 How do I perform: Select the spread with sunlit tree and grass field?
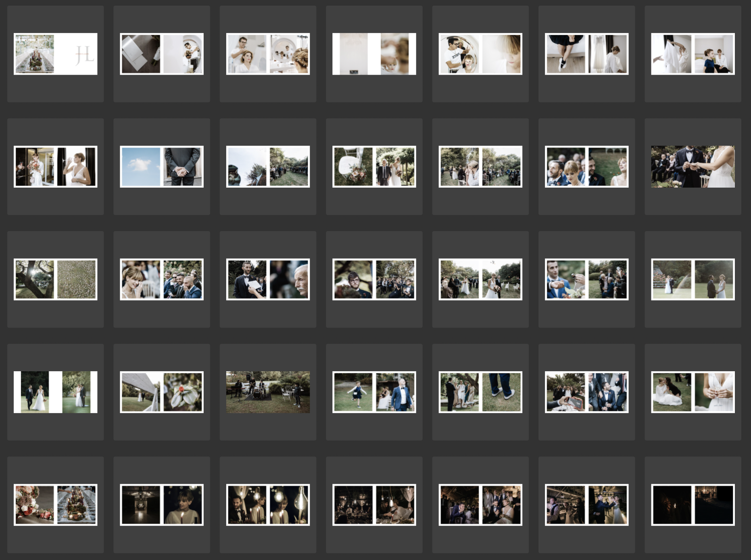pyautogui.click(x=55, y=279)
